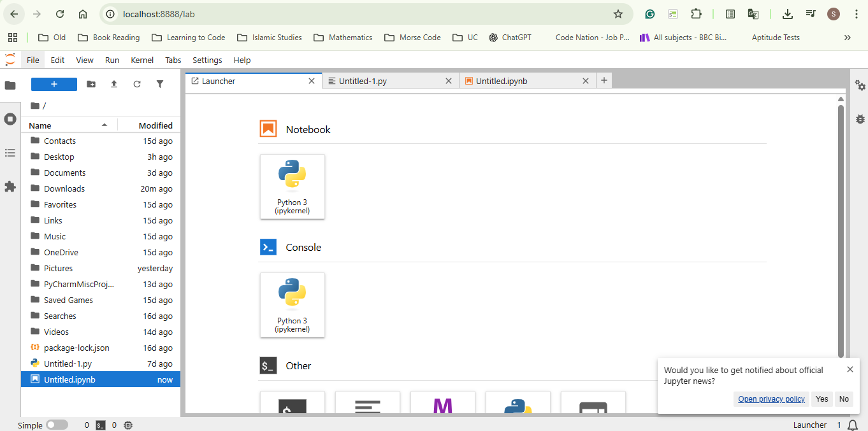Viewport: 868px width, 431px height.
Task: Launch a Python 3 notebook from Launcher
Action: [x=293, y=187]
